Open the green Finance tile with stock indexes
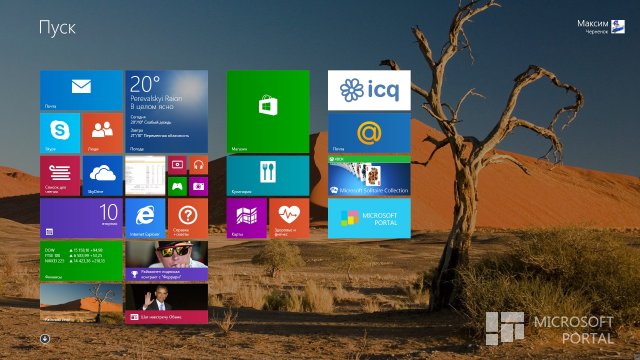Screen dimensions: 640x360 81,261
